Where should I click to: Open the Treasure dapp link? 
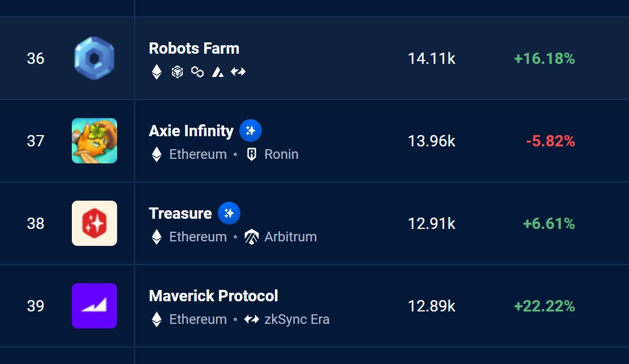coord(180,213)
